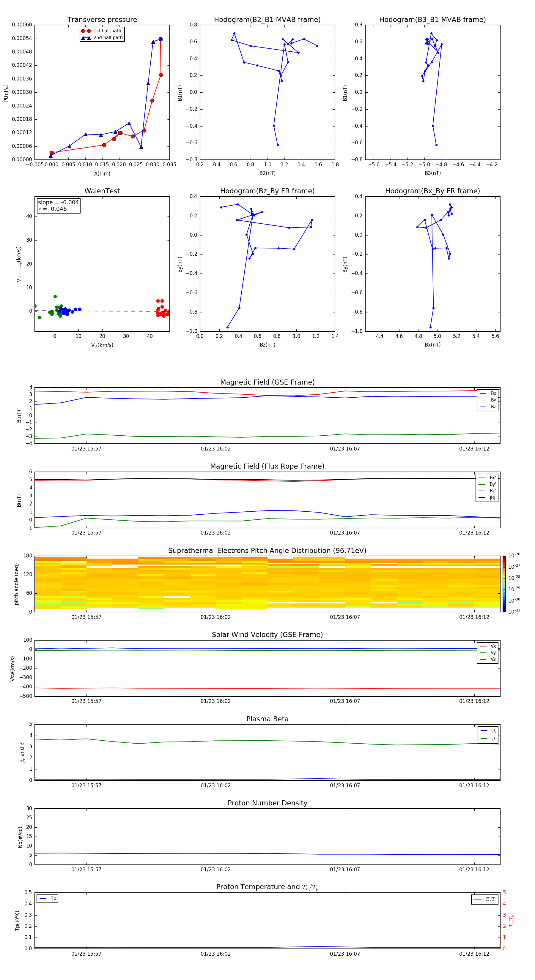Click '|B|' in flux rope frame legend
The image size is (535, 980).
click(492, 498)
